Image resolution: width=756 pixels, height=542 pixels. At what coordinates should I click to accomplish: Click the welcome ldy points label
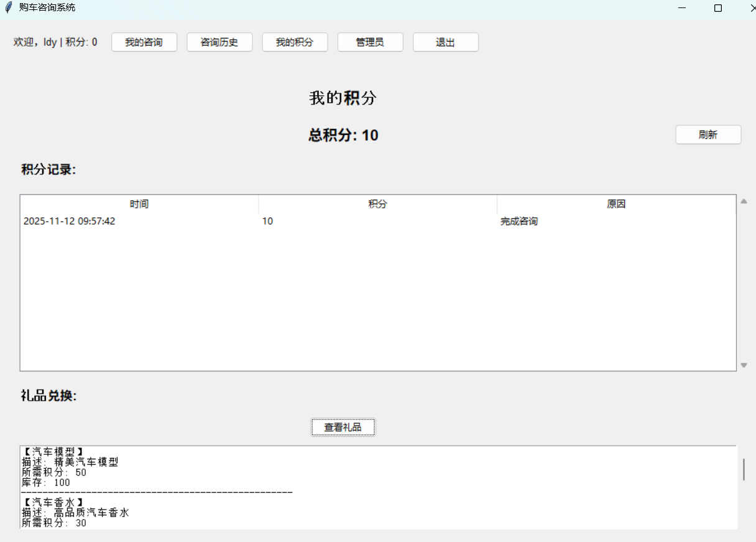pyautogui.click(x=55, y=42)
